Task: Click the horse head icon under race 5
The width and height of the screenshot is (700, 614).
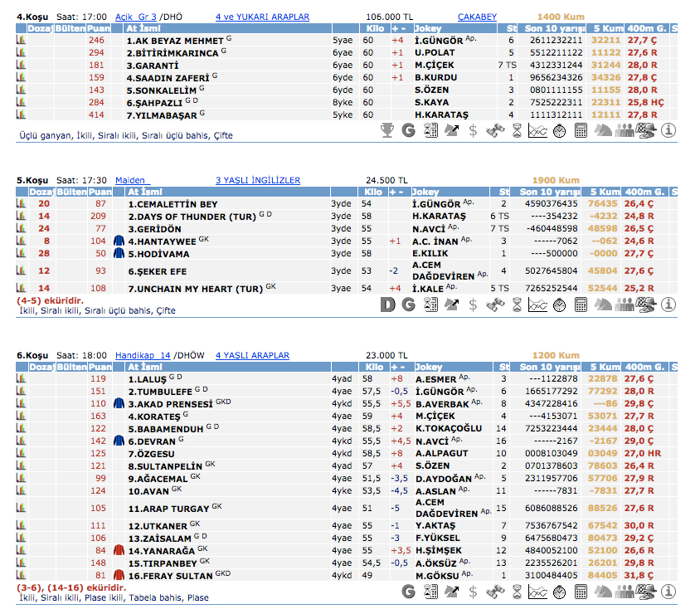Action: click(x=603, y=305)
